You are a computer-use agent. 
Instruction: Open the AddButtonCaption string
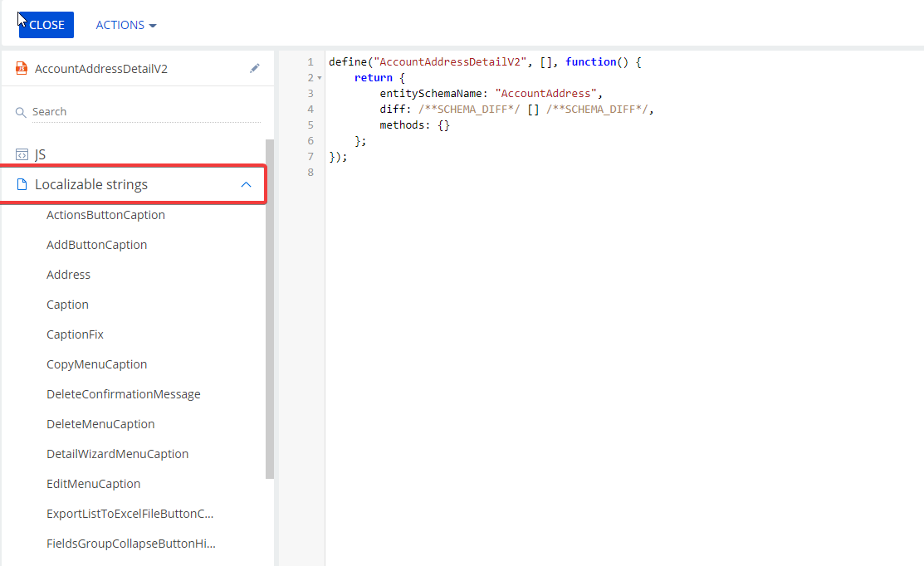pyautogui.click(x=96, y=245)
